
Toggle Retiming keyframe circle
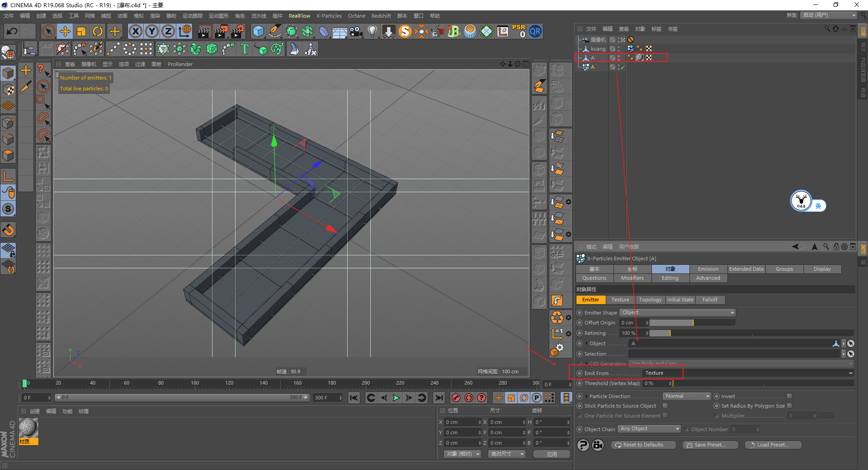[x=580, y=333]
